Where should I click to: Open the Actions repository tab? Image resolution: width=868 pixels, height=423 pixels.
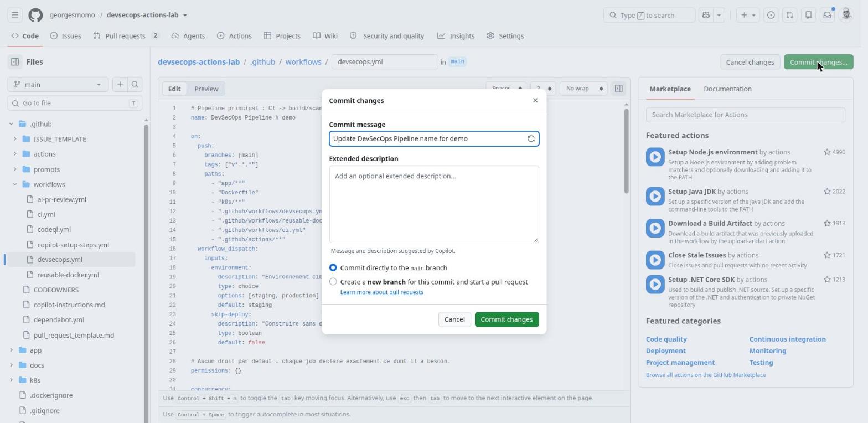point(234,36)
